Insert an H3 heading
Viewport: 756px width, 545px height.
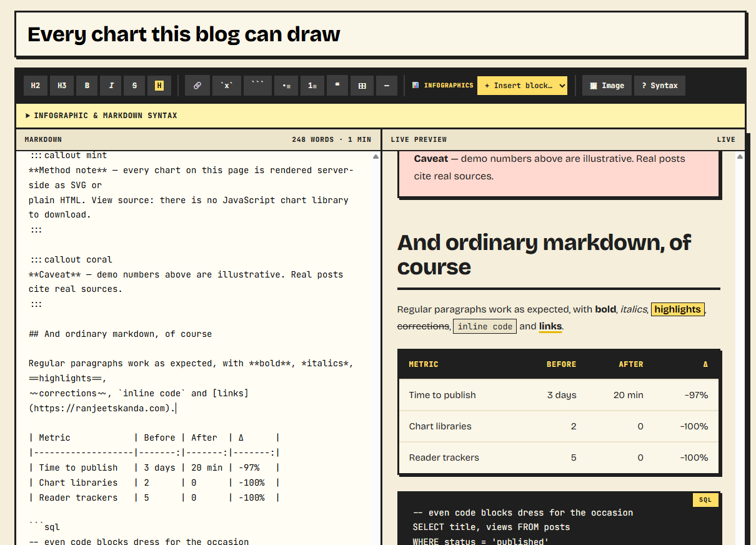[62, 86]
